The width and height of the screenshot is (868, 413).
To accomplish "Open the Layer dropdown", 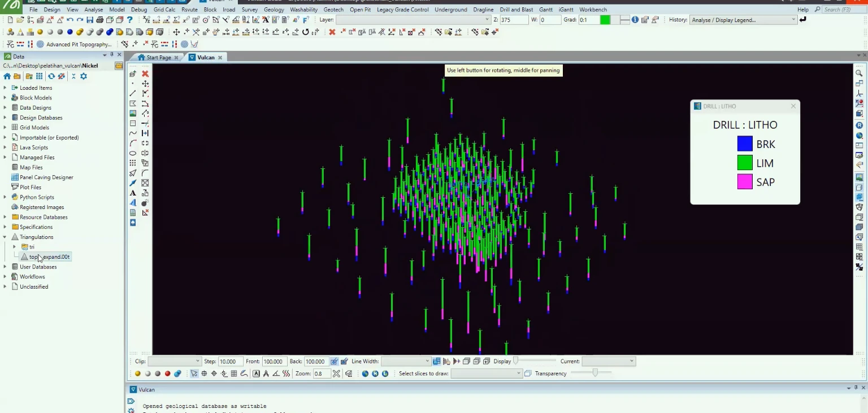I will pyautogui.click(x=413, y=20).
